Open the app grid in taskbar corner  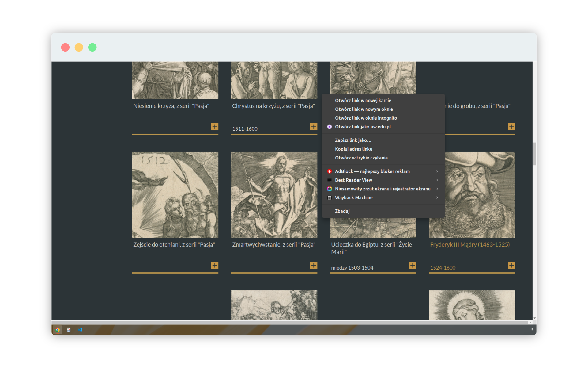pos(531,330)
